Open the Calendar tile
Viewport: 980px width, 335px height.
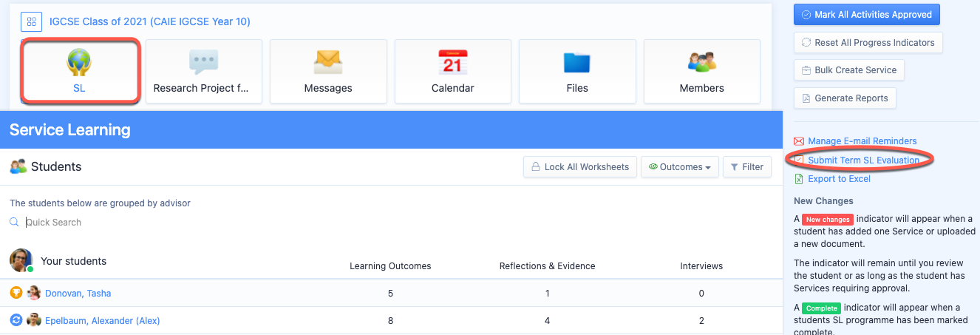point(452,71)
